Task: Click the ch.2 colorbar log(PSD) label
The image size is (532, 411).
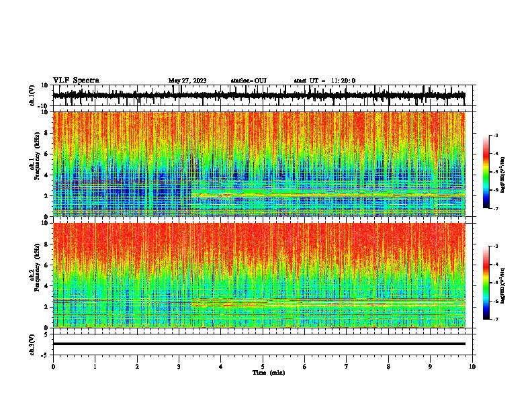Action: coord(503,285)
